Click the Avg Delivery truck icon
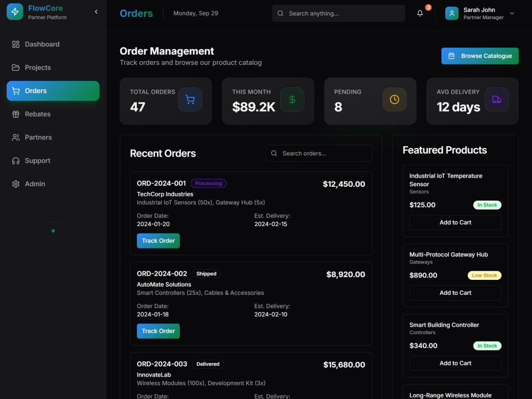Image resolution: width=532 pixels, height=399 pixels. tap(497, 99)
